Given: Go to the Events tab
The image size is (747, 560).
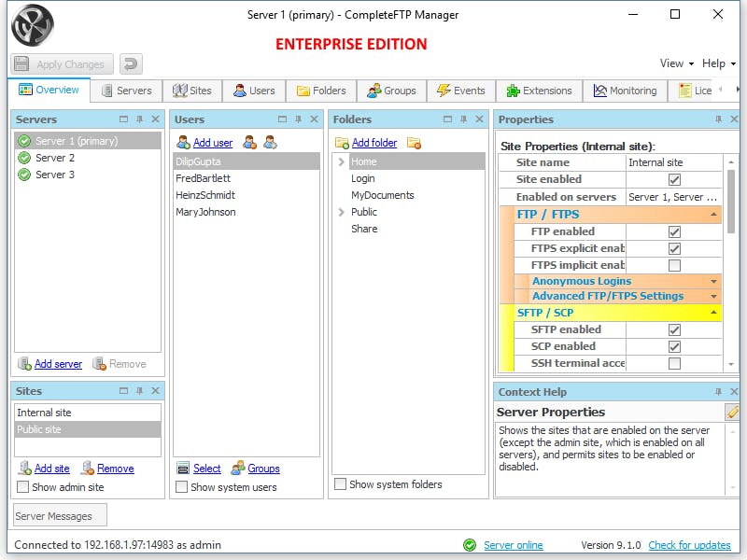Looking at the screenshot, I should pos(461,91).
